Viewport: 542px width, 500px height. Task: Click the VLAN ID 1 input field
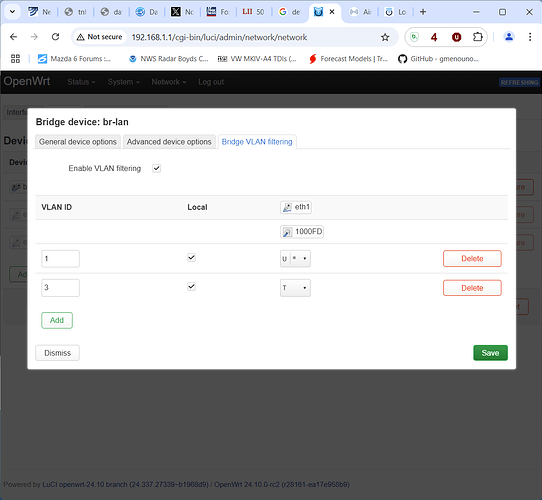(60, 259)
